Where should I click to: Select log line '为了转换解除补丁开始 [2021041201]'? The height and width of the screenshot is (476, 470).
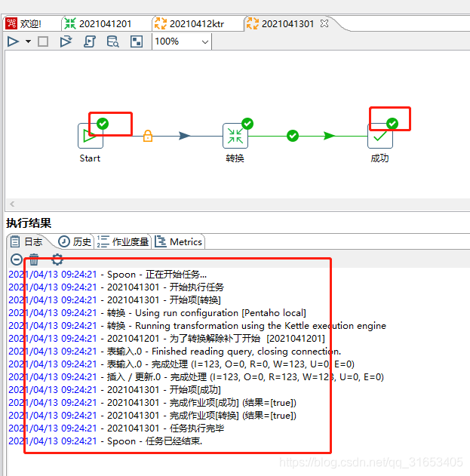coord(167,339)
